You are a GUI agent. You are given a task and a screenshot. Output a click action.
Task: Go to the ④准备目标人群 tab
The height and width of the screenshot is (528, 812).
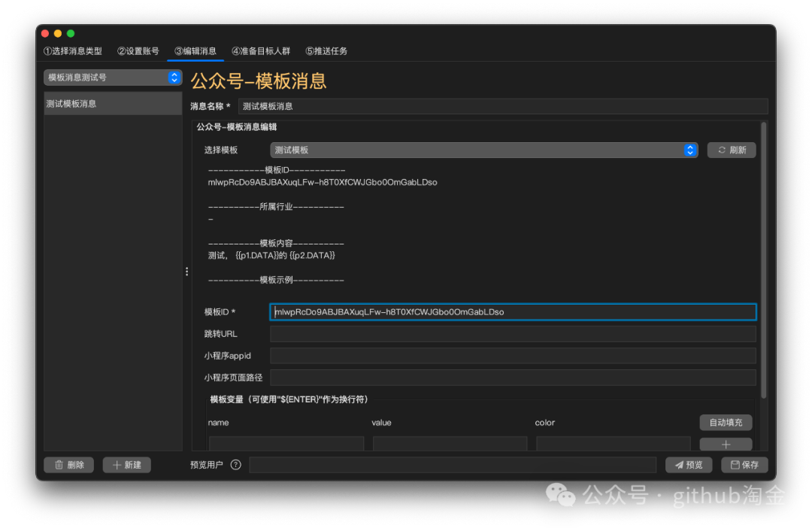261,51
